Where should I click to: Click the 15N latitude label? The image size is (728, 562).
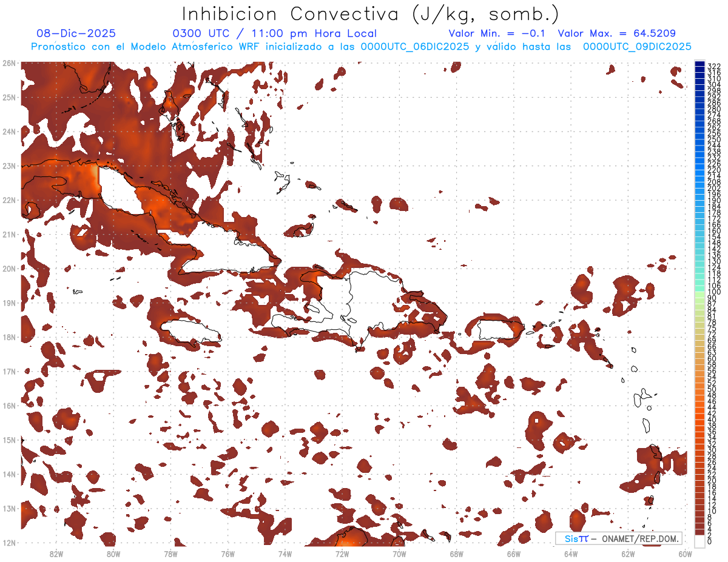pos(8,440)
